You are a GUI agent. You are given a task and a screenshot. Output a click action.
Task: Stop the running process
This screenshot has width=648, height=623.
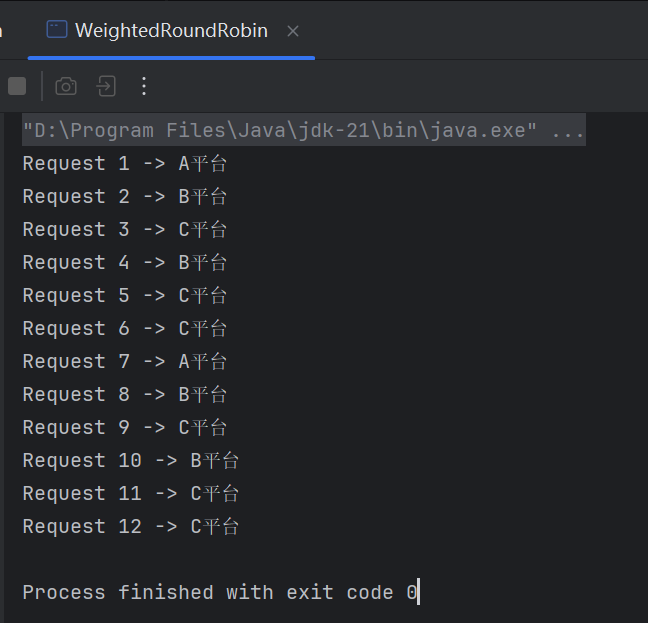(17, 86)
